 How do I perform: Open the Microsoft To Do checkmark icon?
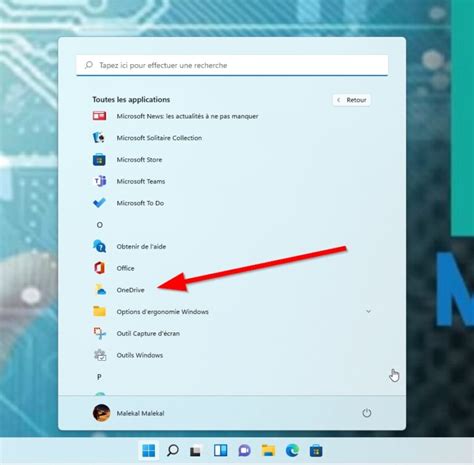[x=99, y=203]
